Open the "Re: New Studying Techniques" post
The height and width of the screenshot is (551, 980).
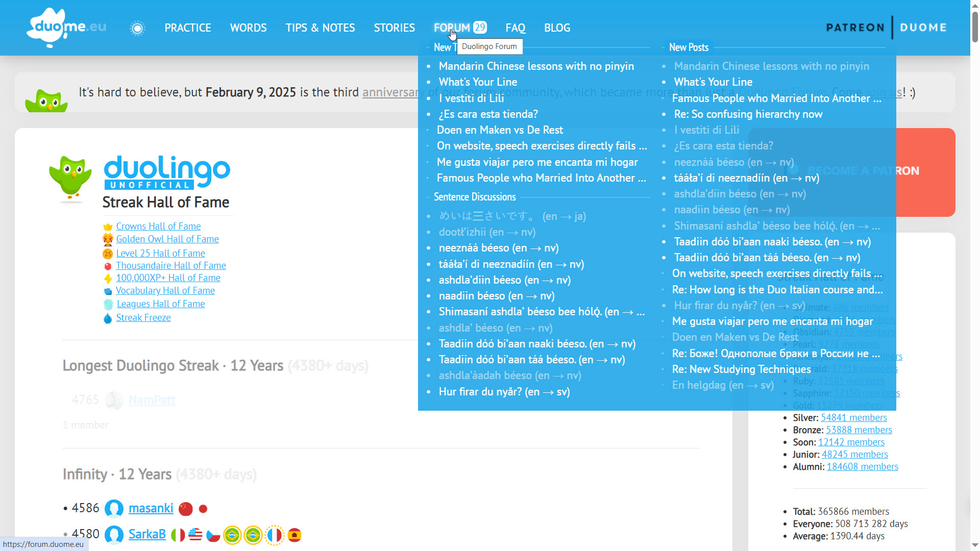click(x=741, y=369)
